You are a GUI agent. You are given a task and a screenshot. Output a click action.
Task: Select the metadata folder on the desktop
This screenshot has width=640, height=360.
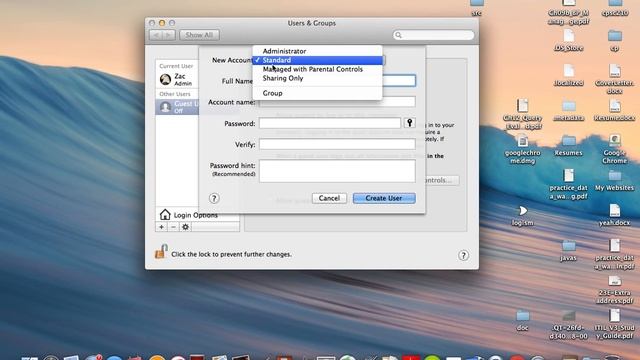pyautogui.click(x=568, y=107)
